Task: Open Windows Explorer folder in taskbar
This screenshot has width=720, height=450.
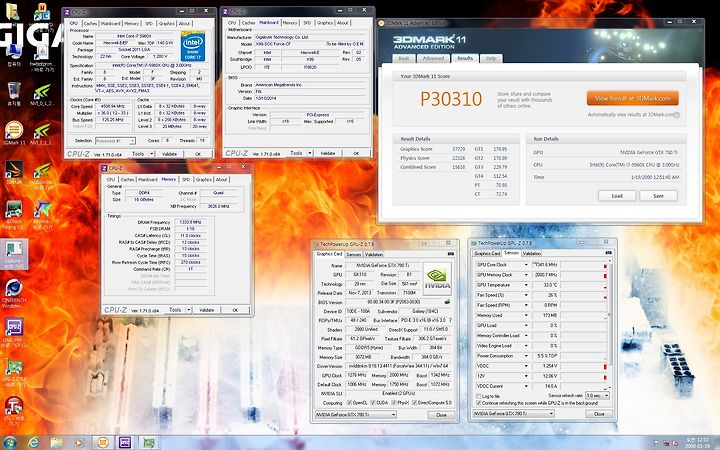Action: (x=56, y=442)
